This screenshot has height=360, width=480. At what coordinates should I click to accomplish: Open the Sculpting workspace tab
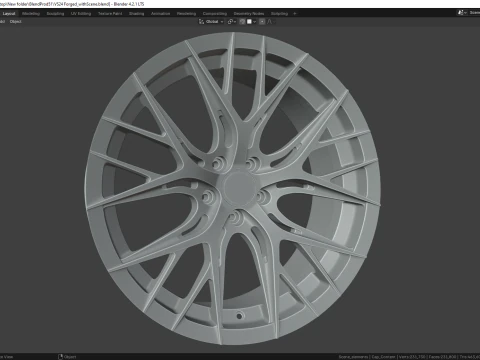tap(55, 14)
